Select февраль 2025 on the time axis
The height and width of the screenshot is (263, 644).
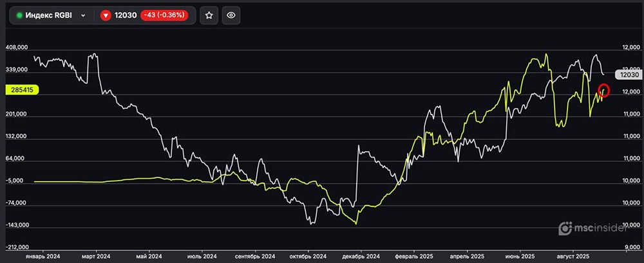[x=415, y=256]
